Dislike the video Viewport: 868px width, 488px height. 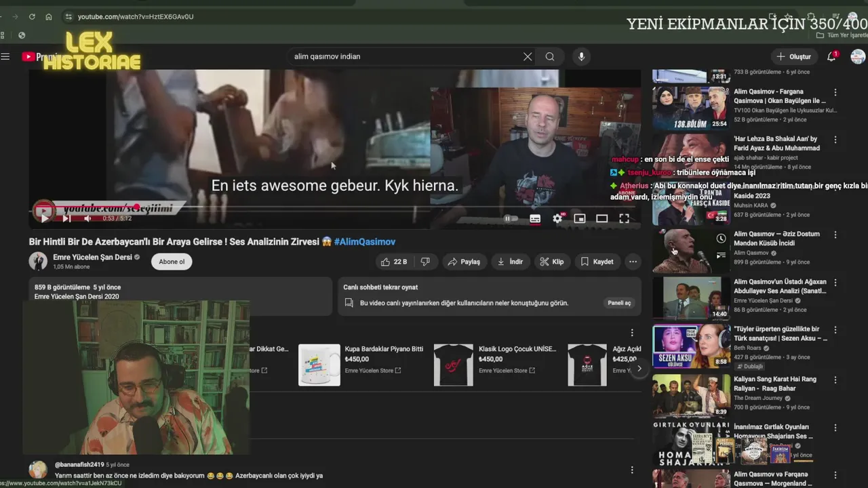click(425, 262)
